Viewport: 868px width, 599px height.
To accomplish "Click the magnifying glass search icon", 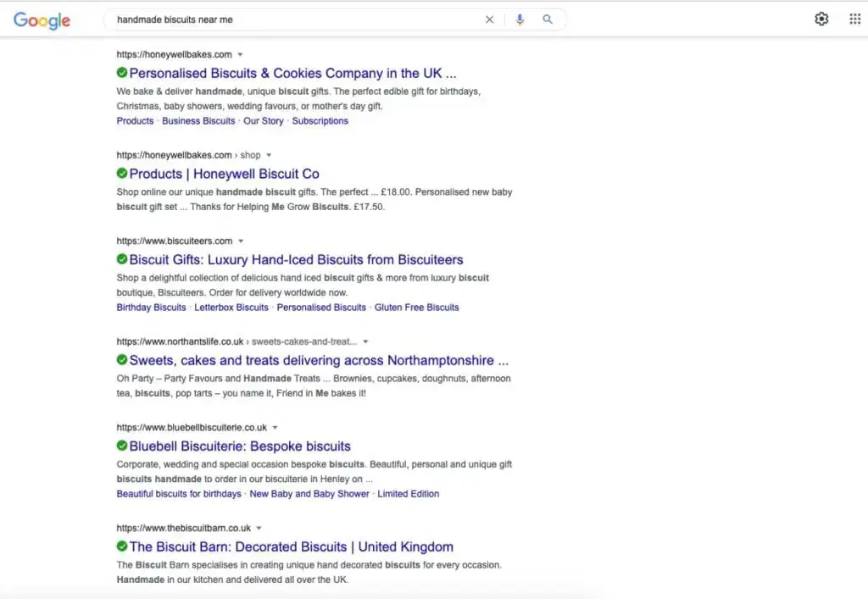I will pyautogui.click(x=548, y=19).
